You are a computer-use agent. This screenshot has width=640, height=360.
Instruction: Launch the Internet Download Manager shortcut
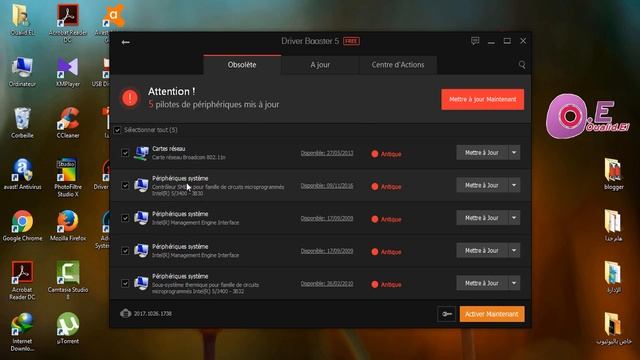click(x=22, y=332)
